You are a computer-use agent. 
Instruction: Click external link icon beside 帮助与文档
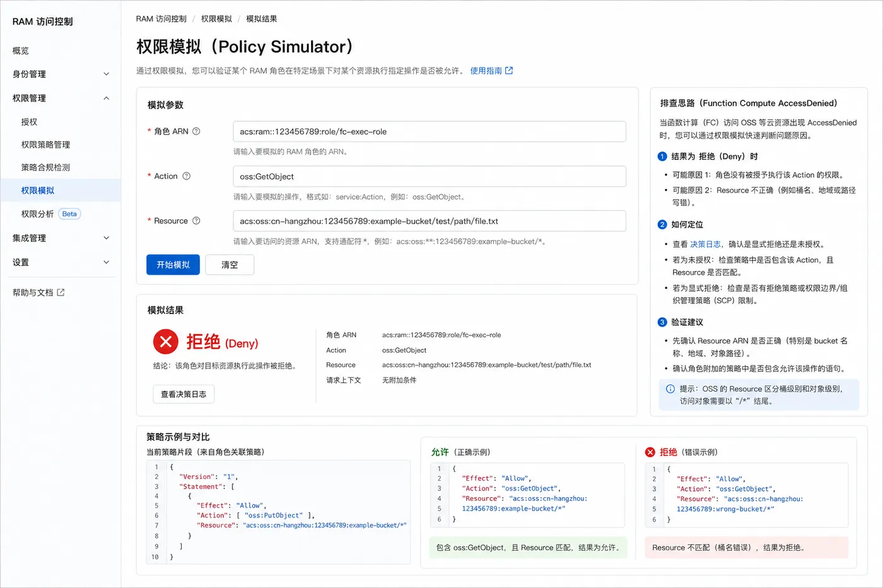(61, 292)
